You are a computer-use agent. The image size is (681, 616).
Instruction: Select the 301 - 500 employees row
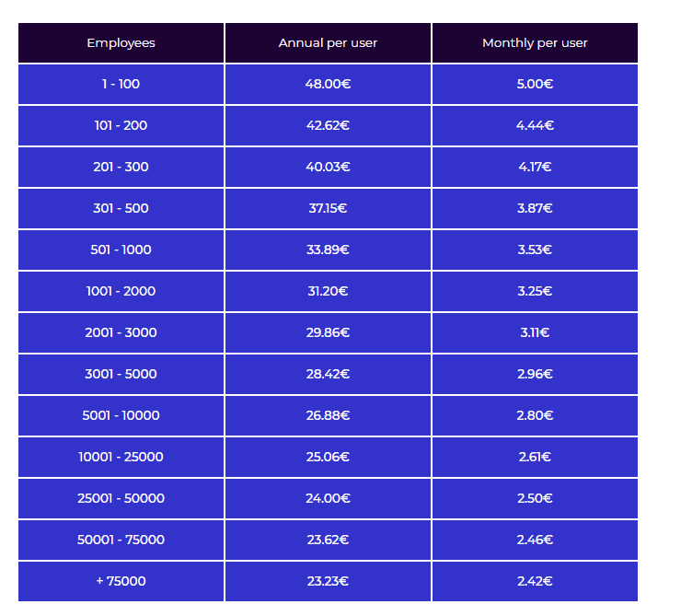coord(121,208)
